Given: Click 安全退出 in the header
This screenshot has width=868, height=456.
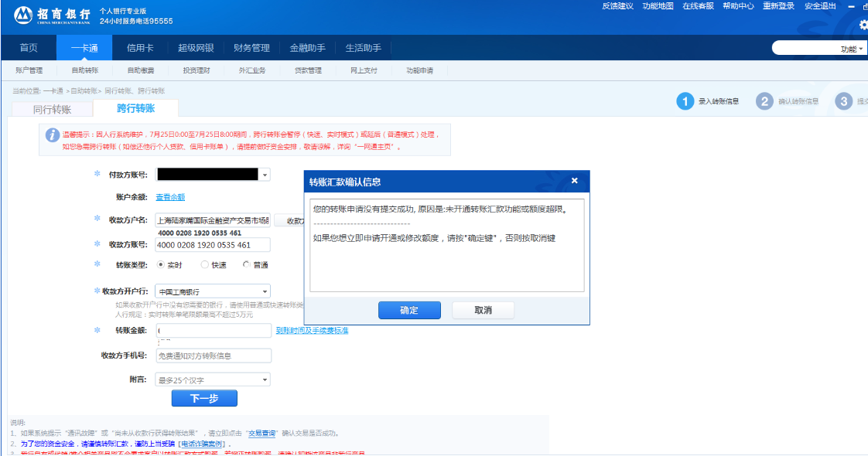Looking at the screenshot, I should coord(820,6).
